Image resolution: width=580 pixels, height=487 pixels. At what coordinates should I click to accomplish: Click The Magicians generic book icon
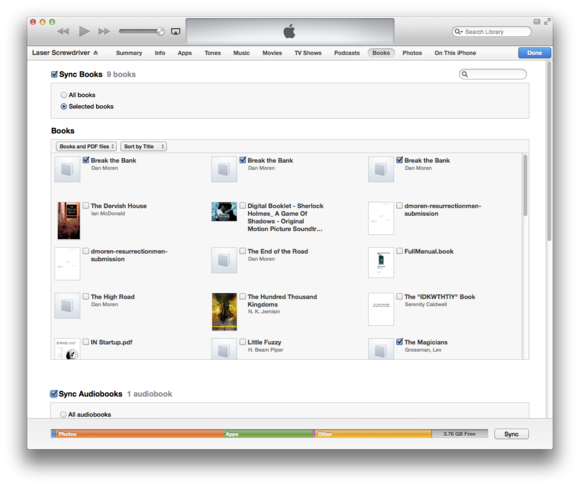pyautogui.click(x=381, y=349)
